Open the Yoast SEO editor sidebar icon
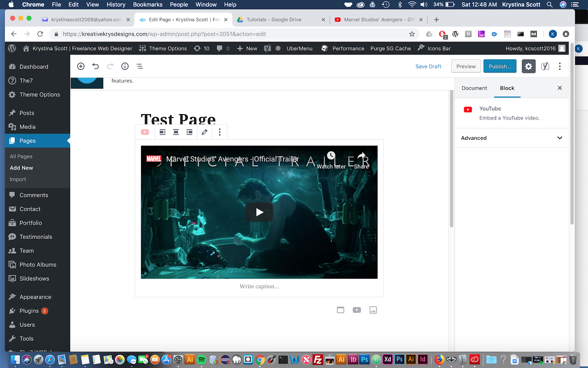Image resolution: width=588 pixels, height=368 pixels. 545,66
